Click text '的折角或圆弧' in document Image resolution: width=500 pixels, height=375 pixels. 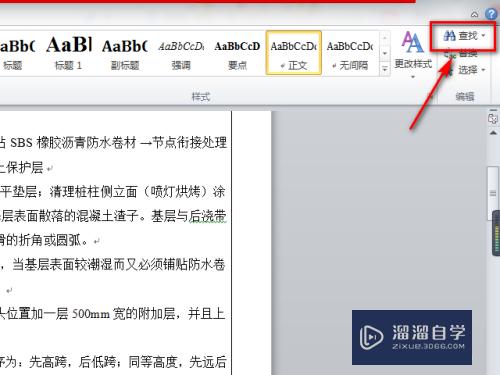coord(44,240)
